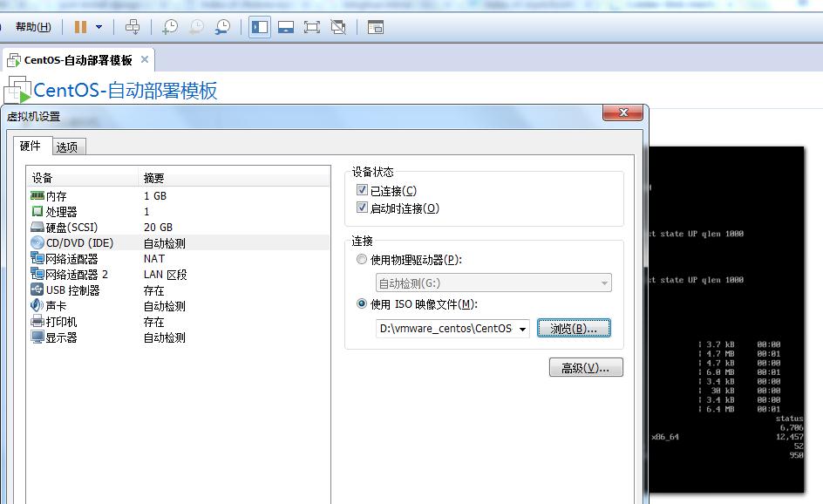This screenshot has width=823, height=504.
Task: Close the CentOS-自动部署模板 tab
Action: (x=145, y=59)
